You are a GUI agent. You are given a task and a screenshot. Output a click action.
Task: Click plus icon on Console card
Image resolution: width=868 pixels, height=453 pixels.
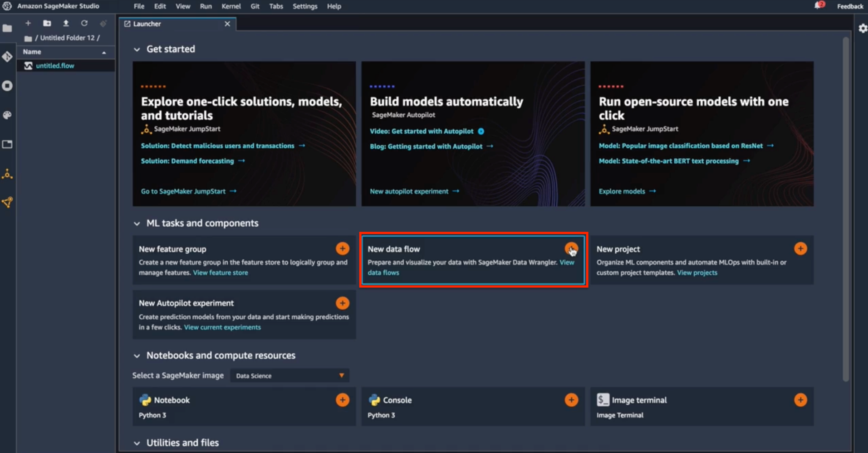(571, 400)
